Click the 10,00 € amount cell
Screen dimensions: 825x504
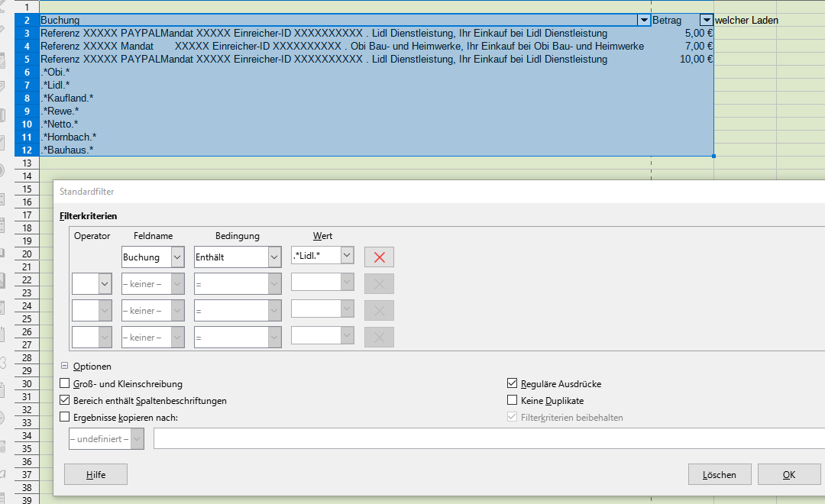(682, 59)
